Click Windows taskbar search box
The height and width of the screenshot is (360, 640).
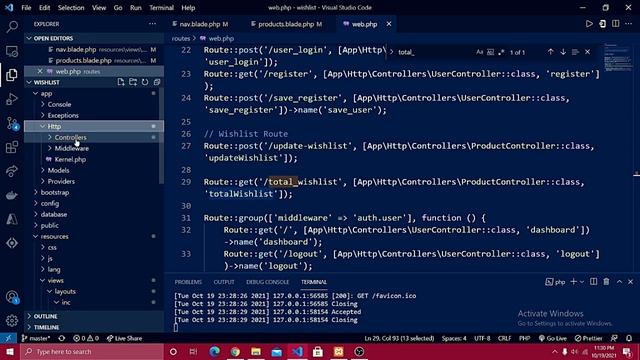pos(92,351)
